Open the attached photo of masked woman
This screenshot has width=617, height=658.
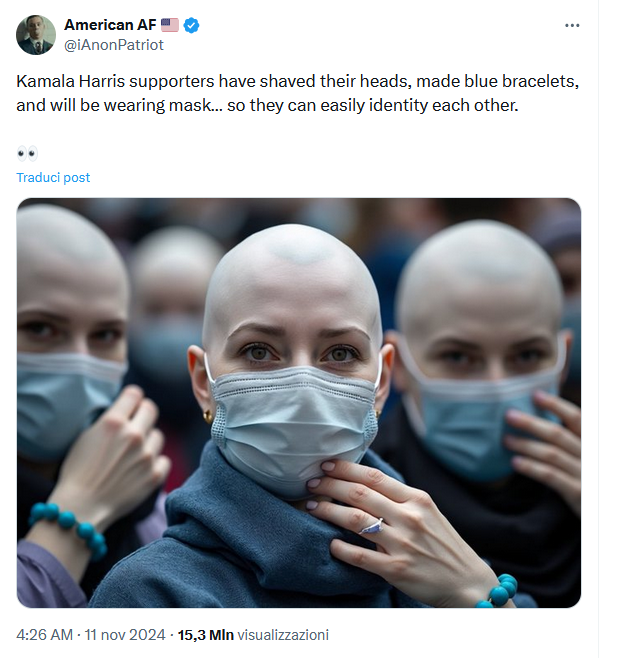click(x=299, y=403)
